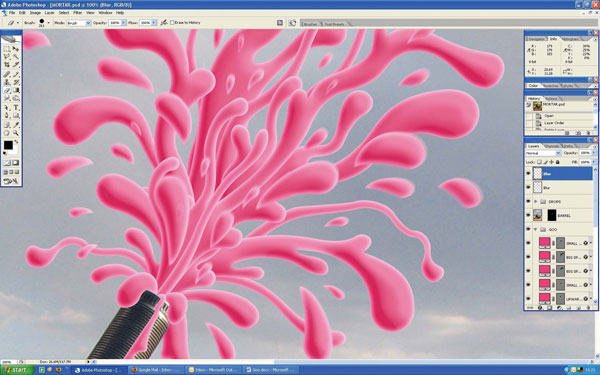The width and height of the screenshot is (600, 375).
Task: Select the History Brush tool
Action: coord(16,82)
